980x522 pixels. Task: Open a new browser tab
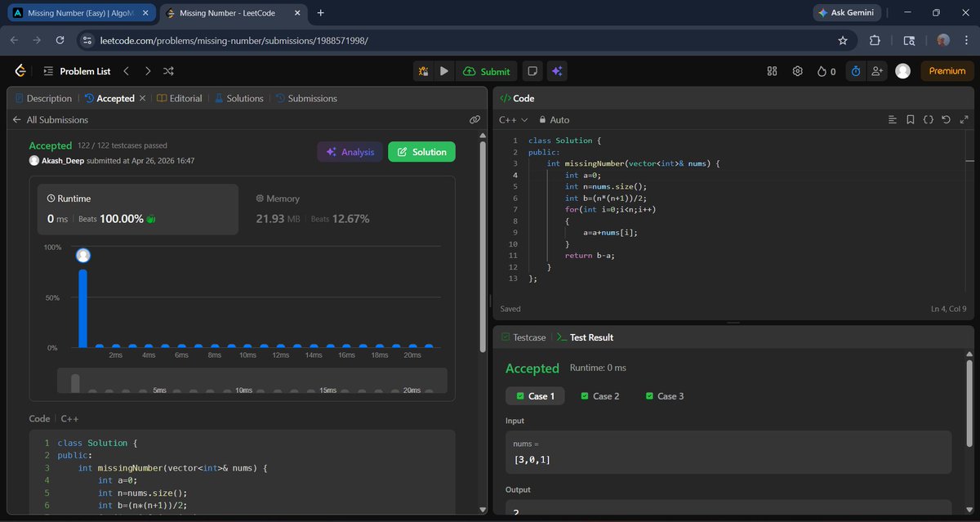tap(320, 12)
